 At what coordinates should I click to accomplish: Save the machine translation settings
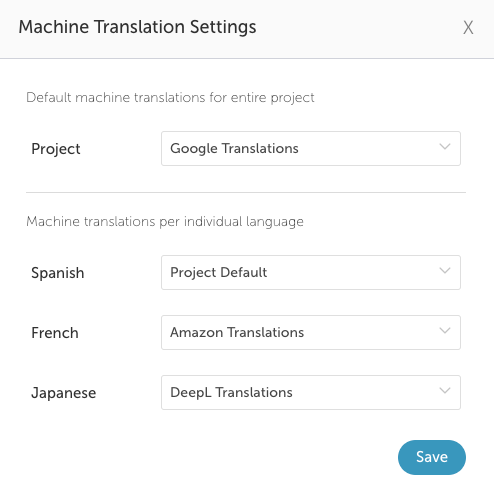[432, 457]
